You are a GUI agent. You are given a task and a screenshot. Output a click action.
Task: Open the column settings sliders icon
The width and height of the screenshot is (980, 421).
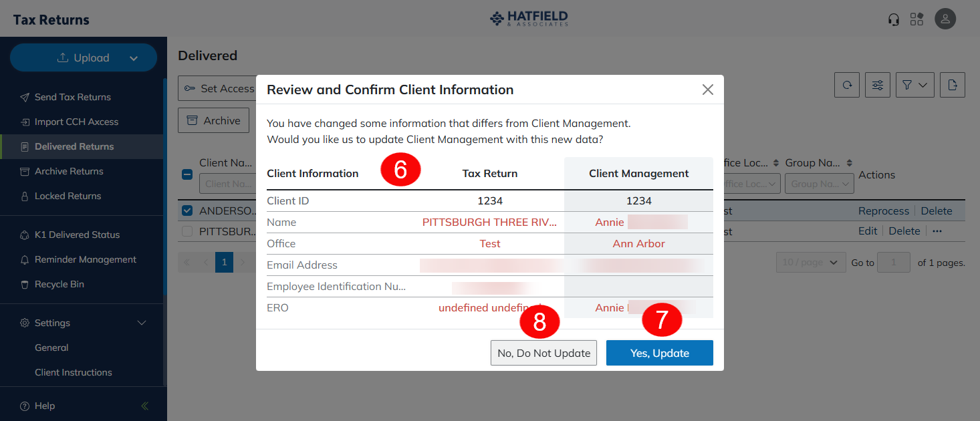pos(878,85)
